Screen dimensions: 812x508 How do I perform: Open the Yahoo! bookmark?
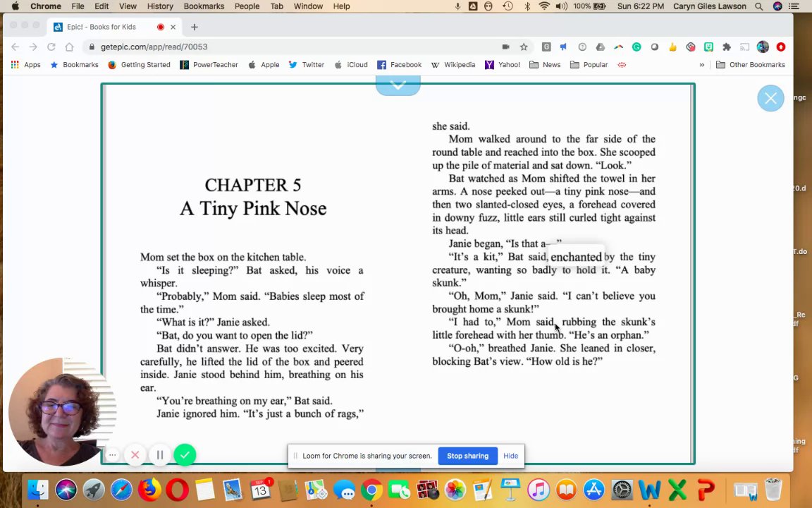coord(503,65)
